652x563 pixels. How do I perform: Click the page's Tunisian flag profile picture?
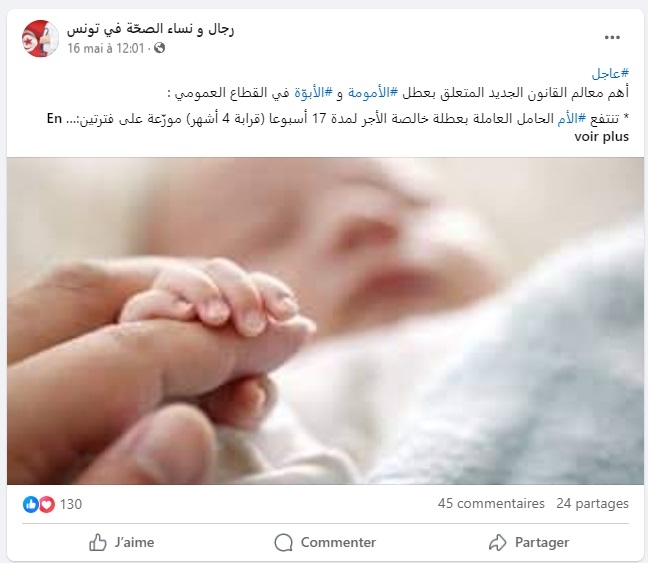coord(40,39)
